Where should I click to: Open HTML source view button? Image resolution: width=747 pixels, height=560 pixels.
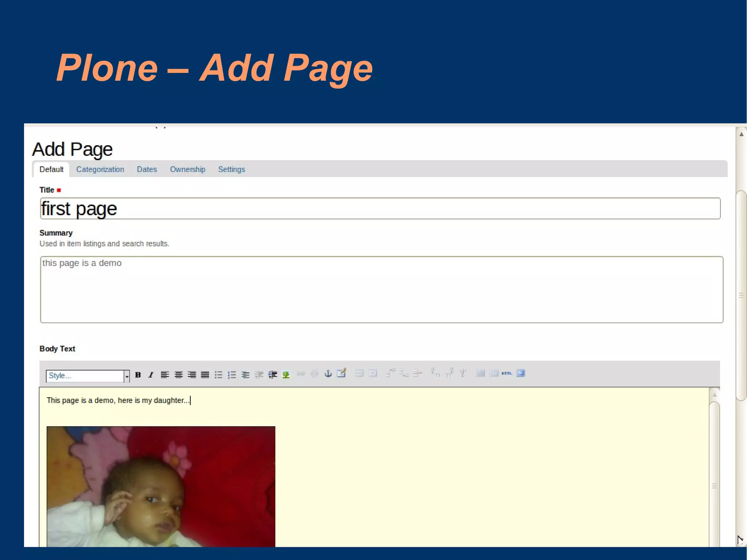(x=507, y=373)
